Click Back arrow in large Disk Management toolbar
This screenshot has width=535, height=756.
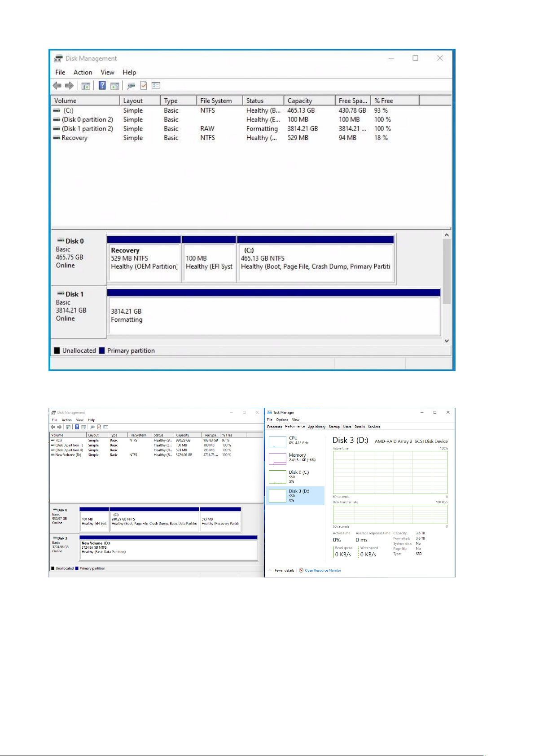57,85
